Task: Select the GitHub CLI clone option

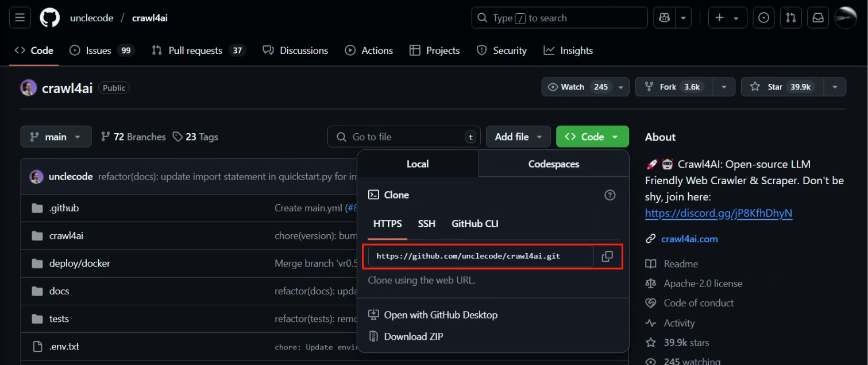Action: [475, 224]
